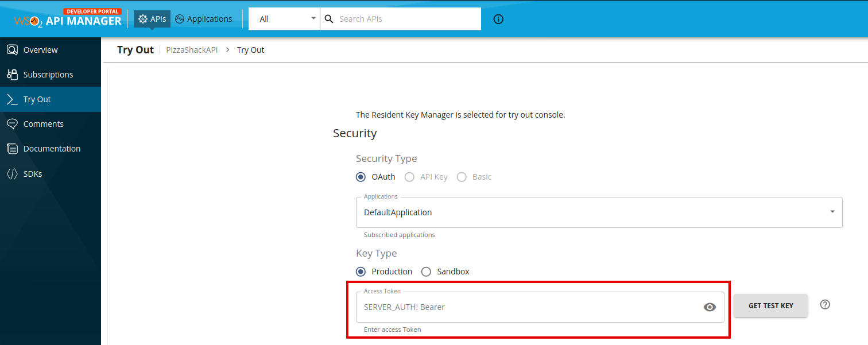Open the Applications view from the top bar
This screenshot has width=868, height=345.
click(204, 18)
